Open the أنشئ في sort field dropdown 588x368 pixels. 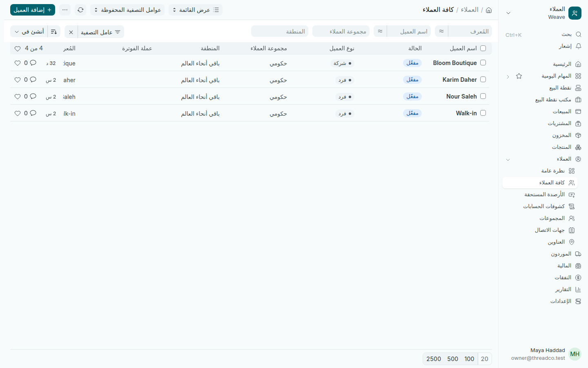pyautogui.click(x=29, y=31)
